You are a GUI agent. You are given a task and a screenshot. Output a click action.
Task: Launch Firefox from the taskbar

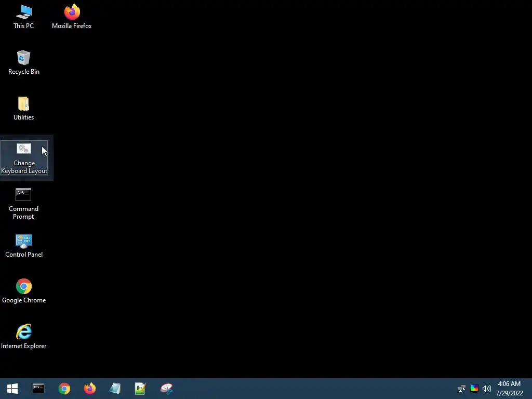(89, 389)
